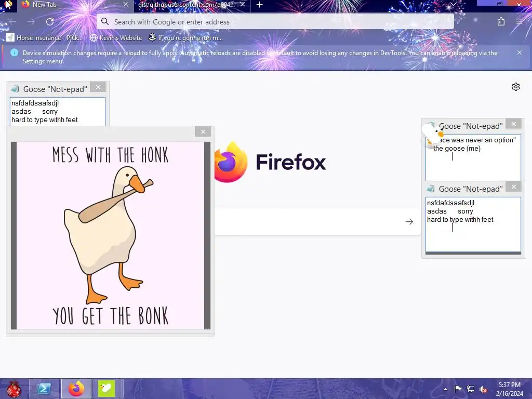The height and width of the screenshot is (399, 532).
Task: Click the 'the goose (me)' text line
Action: [x=457, y=149]
